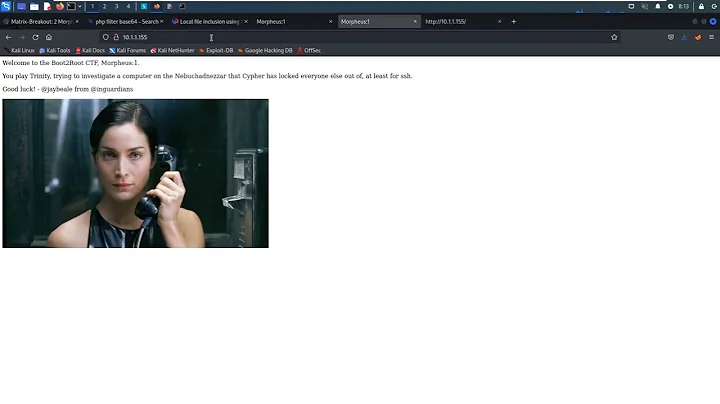Focus the terminal window taskbar item

click(182, 6)
